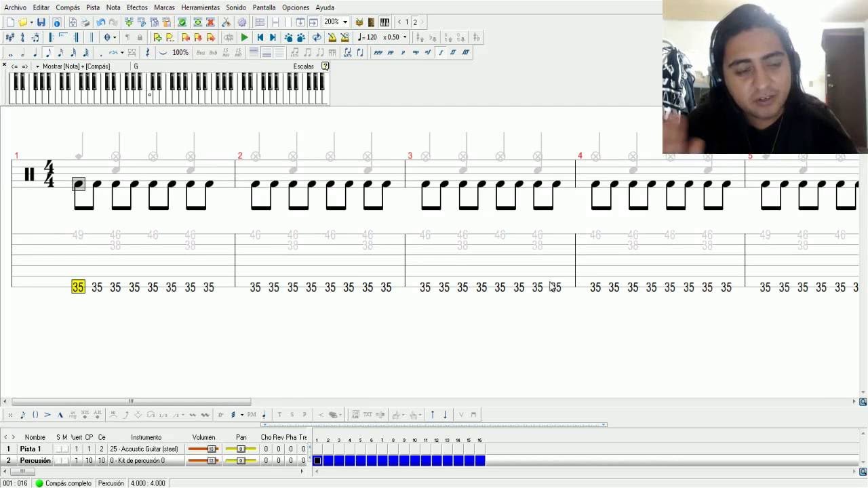Toggle pianississimo dynamic ppp

[x=378, y=52]
